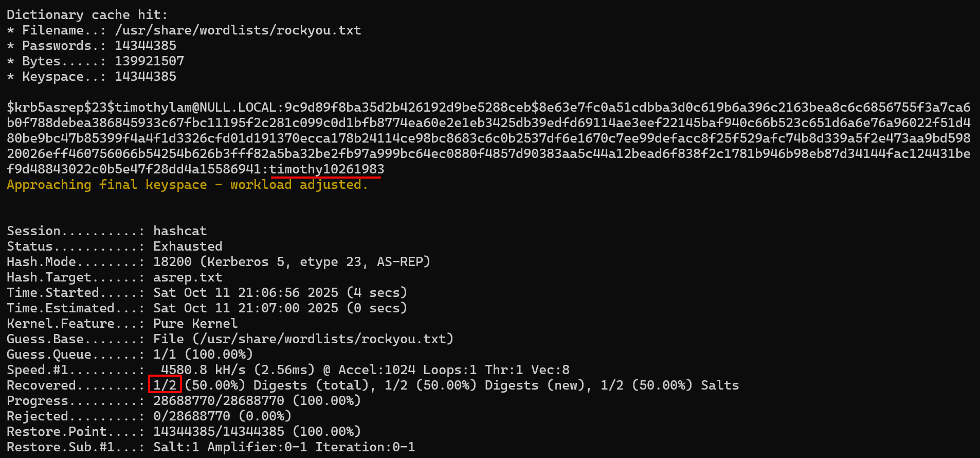Click the Hash.Mode value 18200

(x=172, y=262)
